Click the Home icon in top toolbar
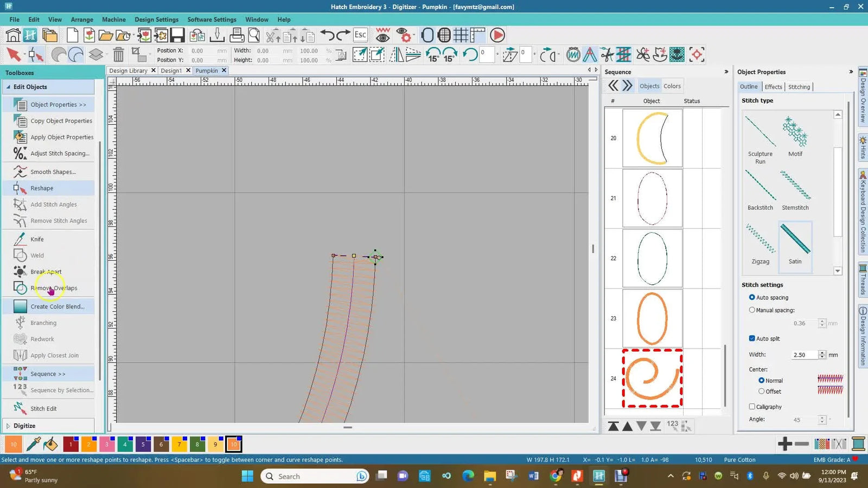Image resolution: width=868 pixels, height=488 pixels. [13, 35]
